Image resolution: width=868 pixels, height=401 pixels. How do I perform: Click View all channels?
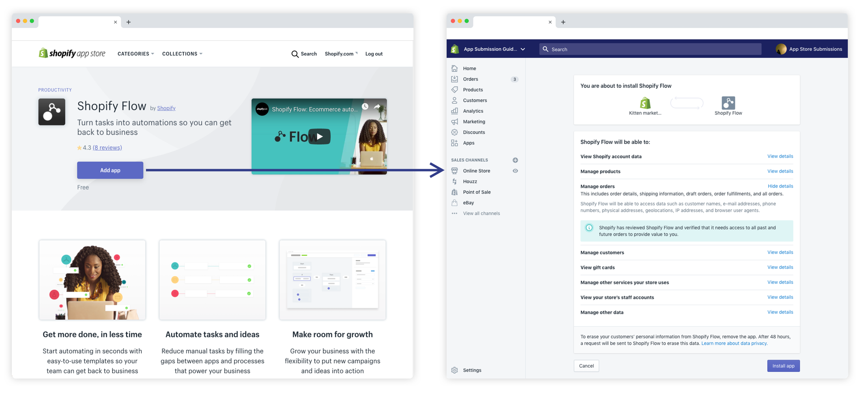click(481, 213)
